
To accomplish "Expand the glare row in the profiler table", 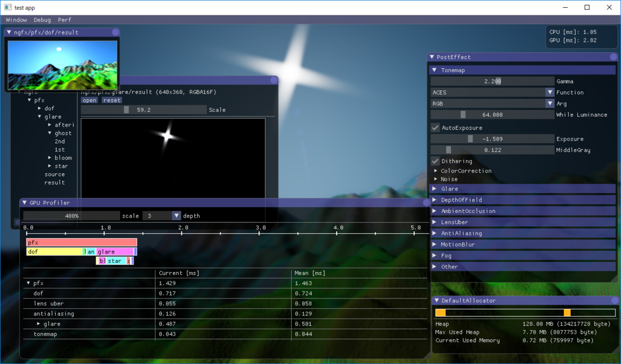I will point(38,324).
